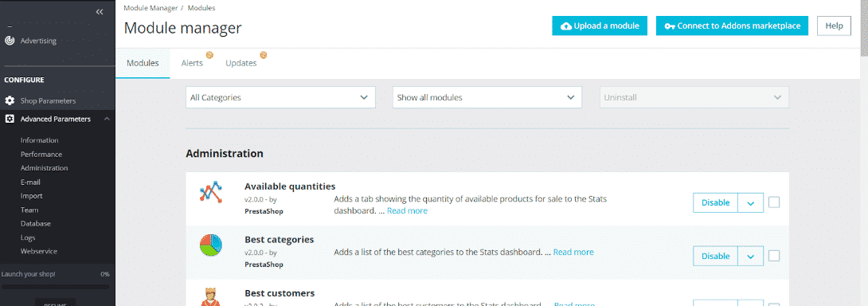Open the All Categories dropdown

[280, 97]
